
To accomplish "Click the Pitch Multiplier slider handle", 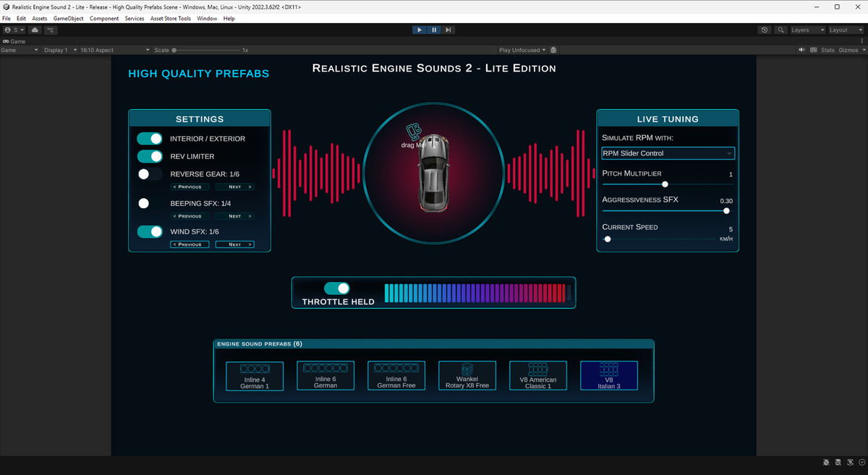I will tap(665, 184).
